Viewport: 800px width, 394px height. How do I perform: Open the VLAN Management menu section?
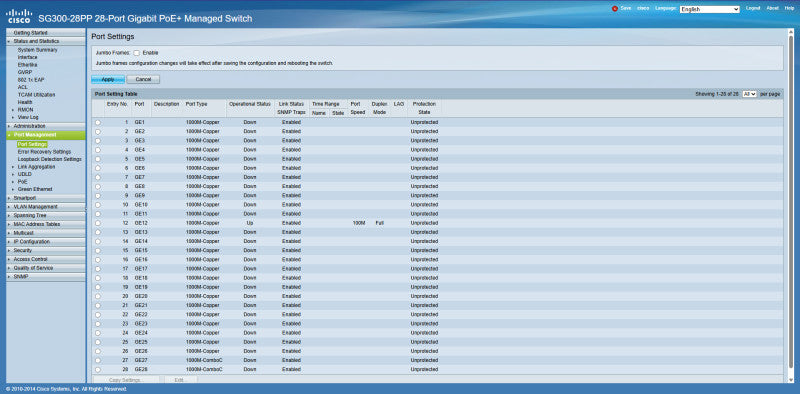pyautogui.click(x=45, y=207)
